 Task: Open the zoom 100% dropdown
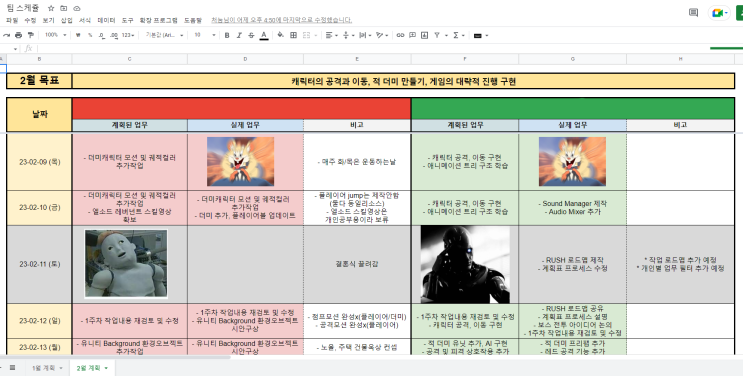[55, 35]
